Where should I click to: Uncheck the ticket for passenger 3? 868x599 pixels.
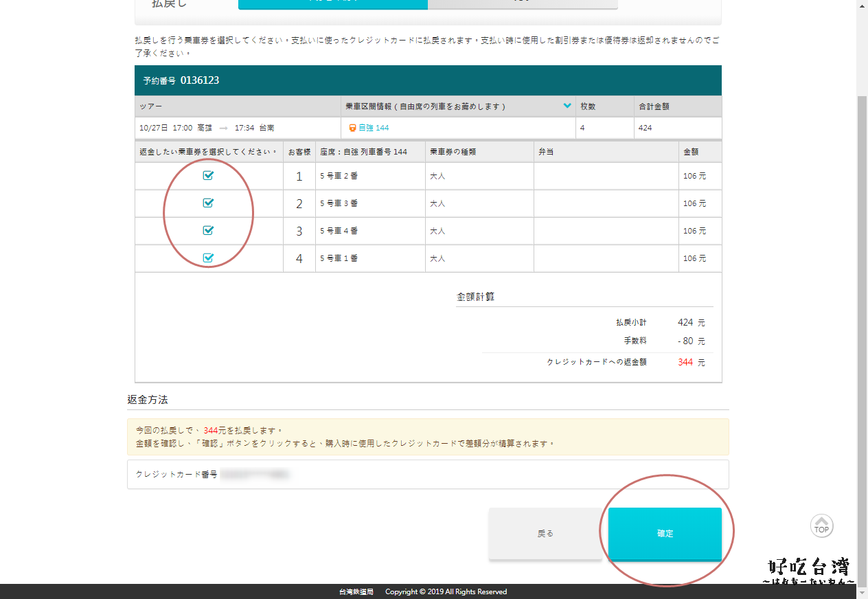click(x=208, y=230)
